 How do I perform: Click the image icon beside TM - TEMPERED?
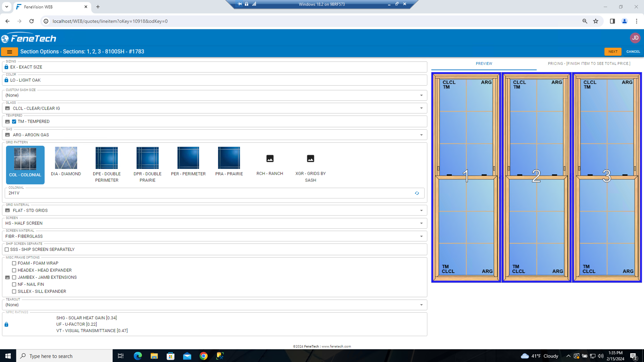[x=7, y=122]
